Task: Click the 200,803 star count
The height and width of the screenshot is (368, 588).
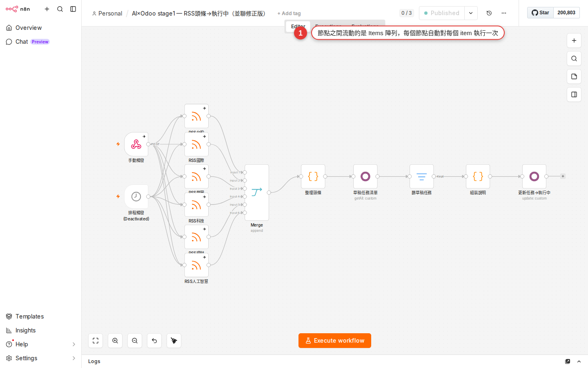Action: pos(566,13)
